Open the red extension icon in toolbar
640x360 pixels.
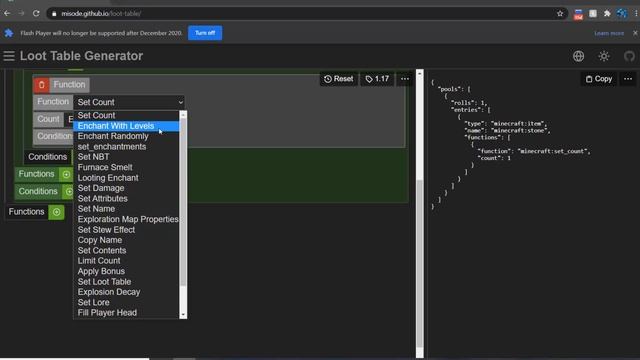[578, 14]
